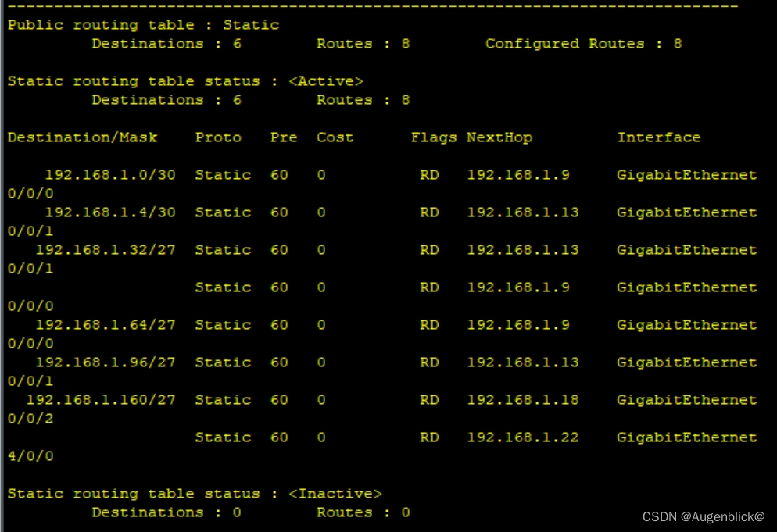Click next hop 192.168.1.9 of 192.168.1.64/27

tap(518, 325)
